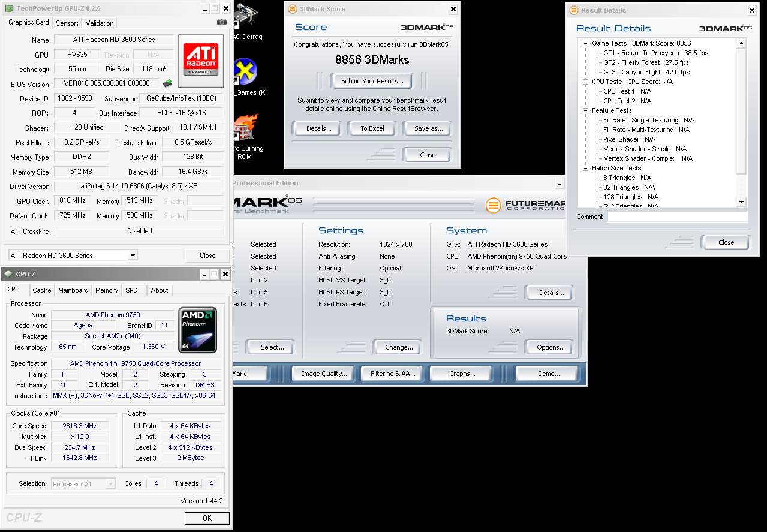Switch to the Sensors tab in GPU-Z
767x532 pixels.
click(67, 23)
